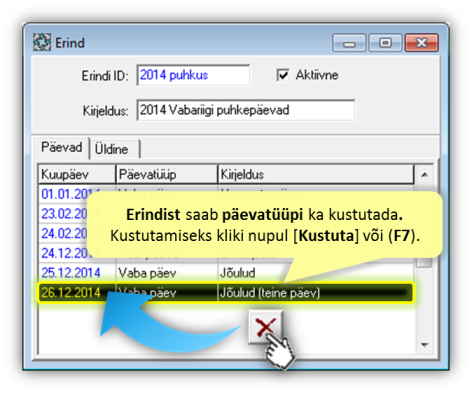Switch to the Üldine tab
The height and width of the screenshot is (393, 472).
coord(112,149)
